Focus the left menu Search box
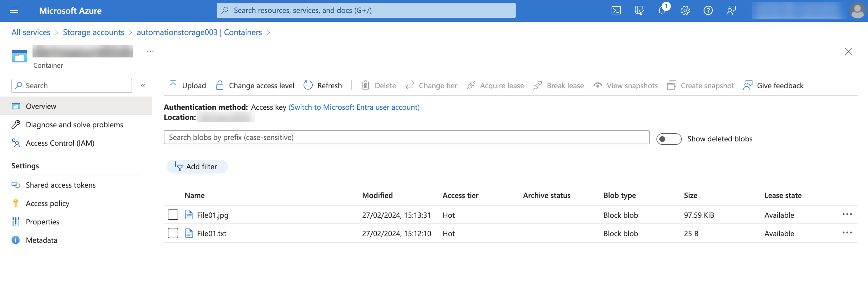 [x=72, y=86]
